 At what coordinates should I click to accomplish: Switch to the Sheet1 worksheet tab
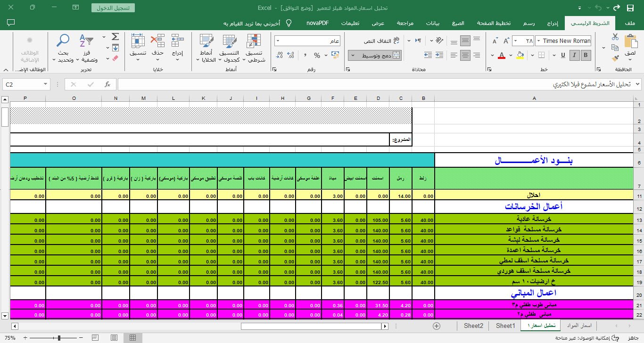(504, 326)
